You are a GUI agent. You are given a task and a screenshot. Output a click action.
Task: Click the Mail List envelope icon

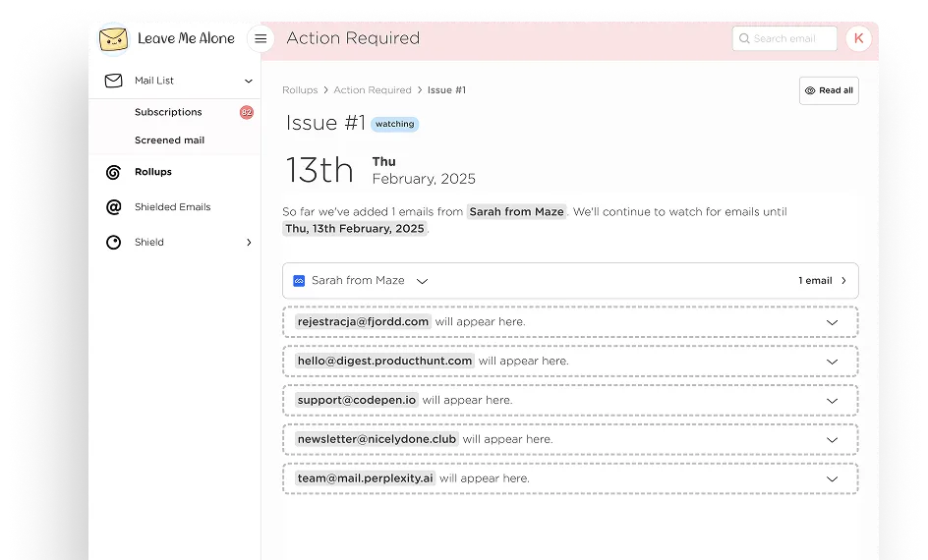[114, 81]
